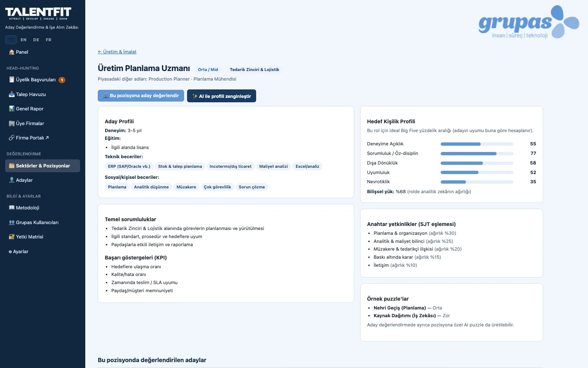Click the Incoterms/dış ticaret chip

click(230, 166)
